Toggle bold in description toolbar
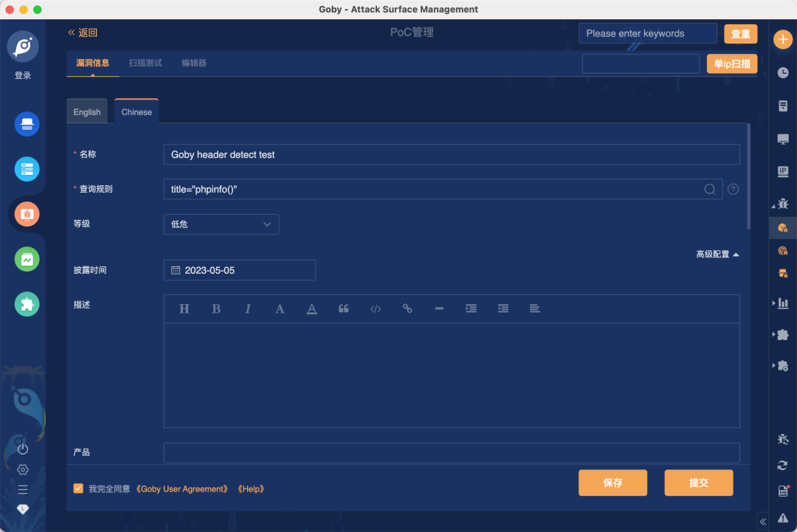Screen dimensions: 797x532 pyautogui.click(x=216, y=309)
